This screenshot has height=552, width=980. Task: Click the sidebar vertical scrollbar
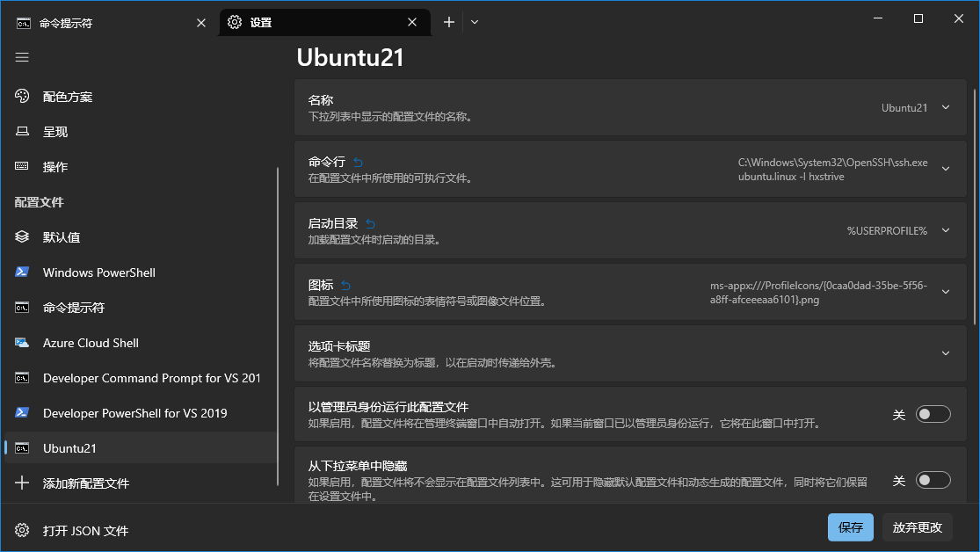[278, 326]
